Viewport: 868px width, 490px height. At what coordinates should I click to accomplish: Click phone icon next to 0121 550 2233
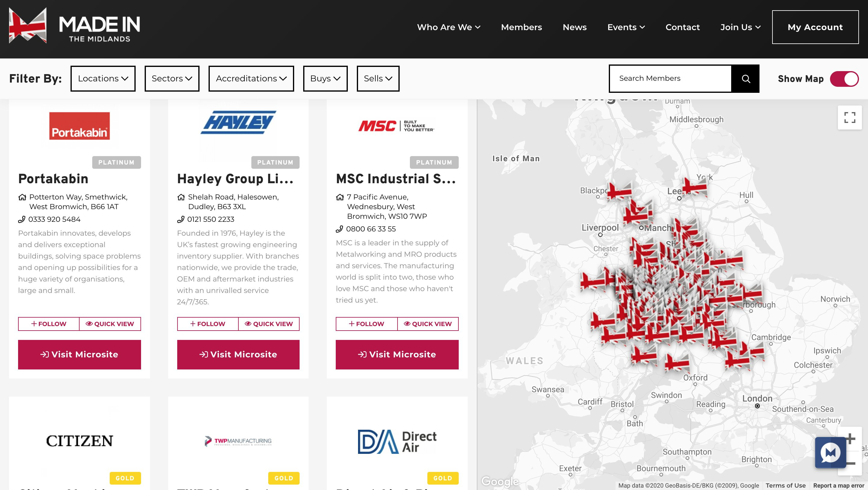181,219
